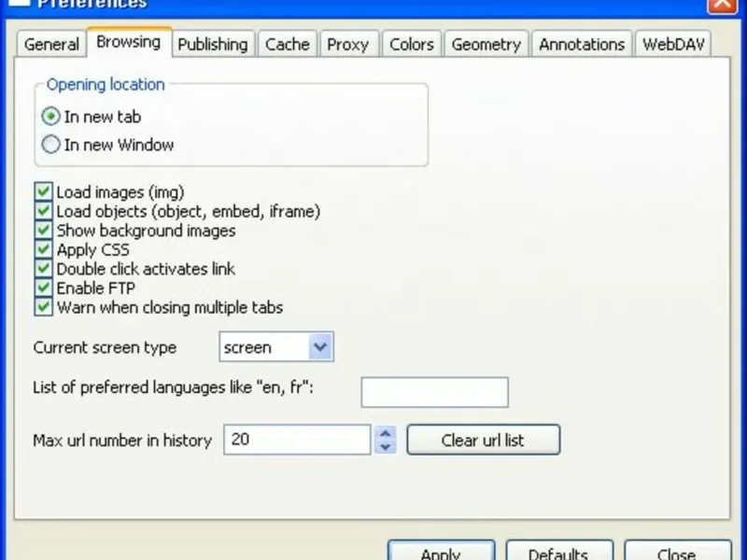Open the Publishing tab
747x560 pixels.
[x=213, y=44]
